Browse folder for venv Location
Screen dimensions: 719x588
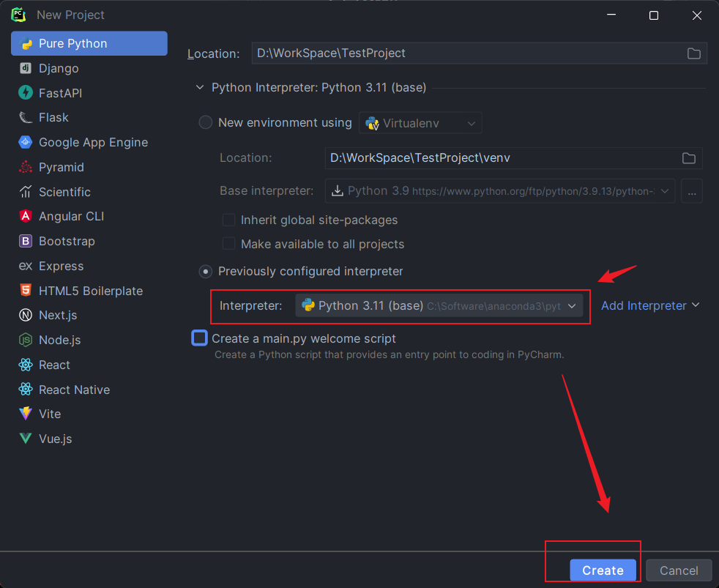[689, 158]
